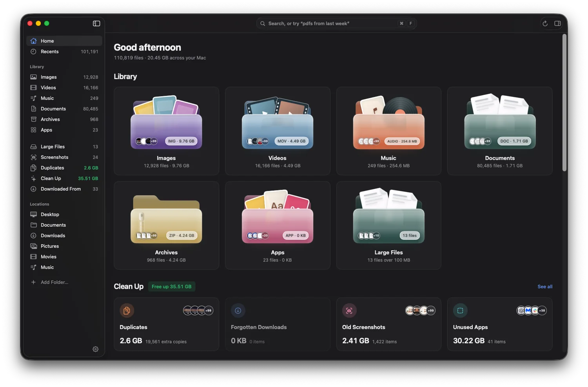Open Duplicates 2.6 GB clean up card

click(x=166, y=324)
